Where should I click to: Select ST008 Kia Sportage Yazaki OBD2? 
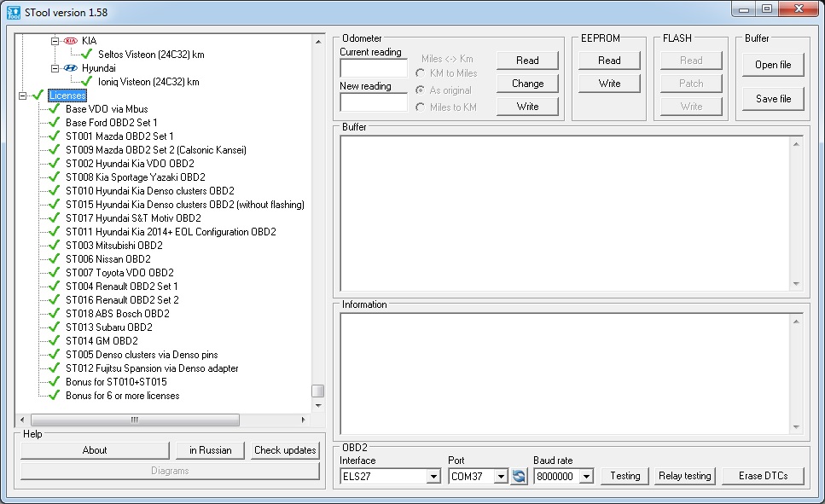pyautogui.click(x=135, y=177)
